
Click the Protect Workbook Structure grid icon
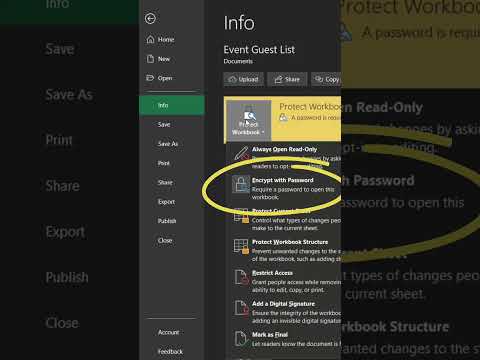click(242, 247)
